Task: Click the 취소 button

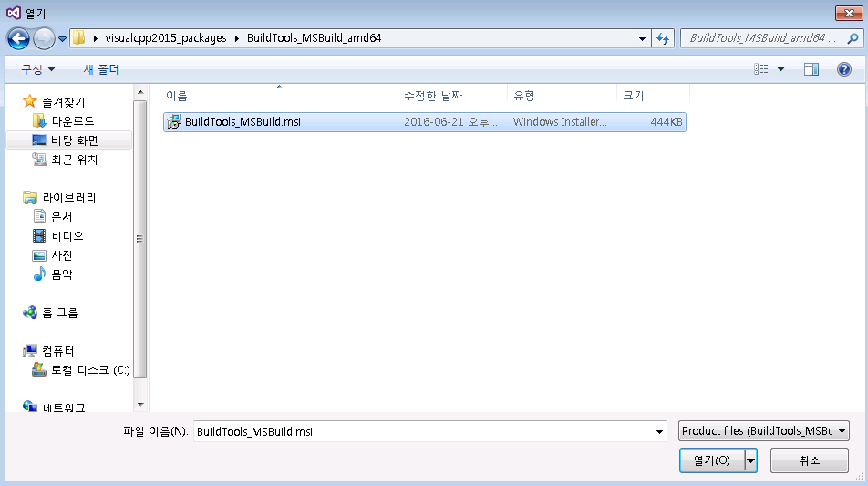Action: [810, 460]
